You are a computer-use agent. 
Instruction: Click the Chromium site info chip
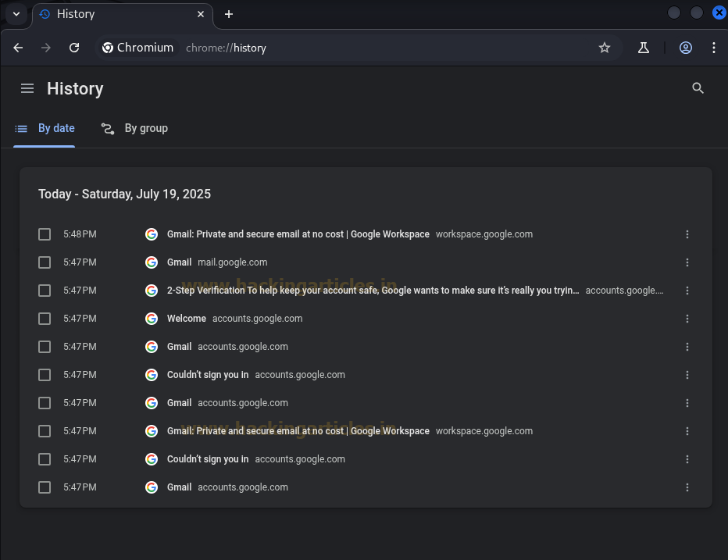[138, 48]
